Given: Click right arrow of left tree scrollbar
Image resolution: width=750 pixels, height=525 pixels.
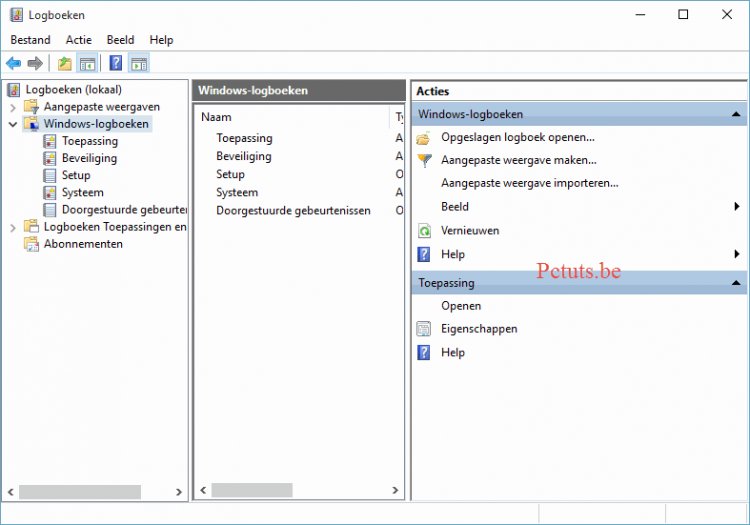Looking at the screenshot, I should tap(178, 492).
